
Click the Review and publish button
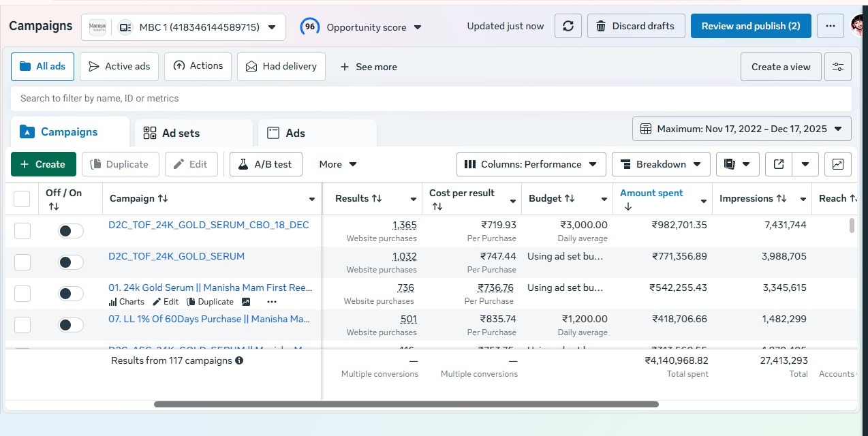point(750,27)
